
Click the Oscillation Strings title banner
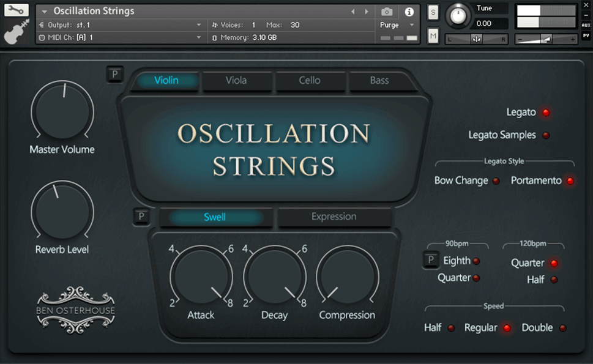click(x=274, y=150)
